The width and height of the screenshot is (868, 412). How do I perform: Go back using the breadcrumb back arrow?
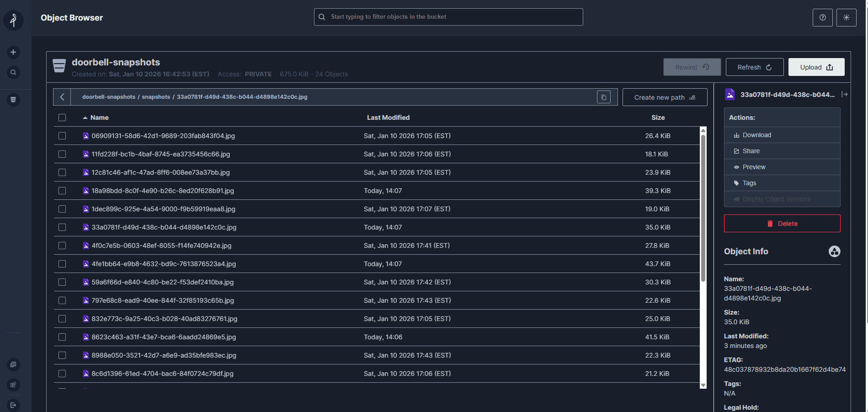coord(62,97)
